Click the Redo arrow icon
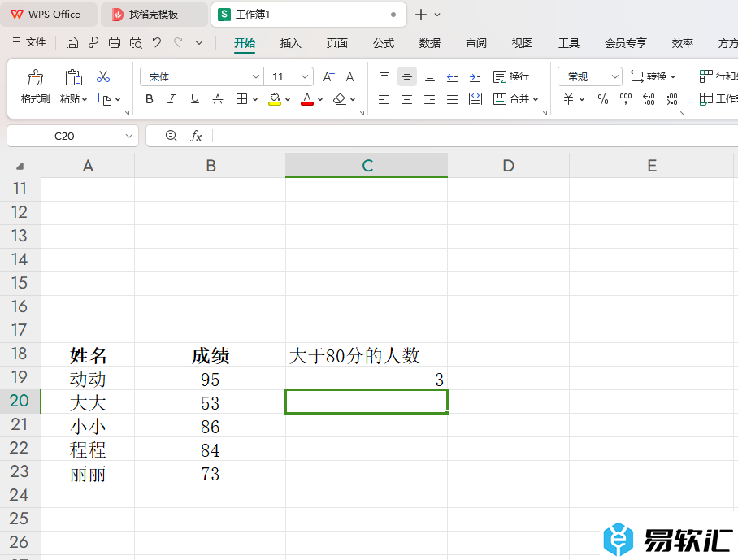 click(x=178, y=42)
